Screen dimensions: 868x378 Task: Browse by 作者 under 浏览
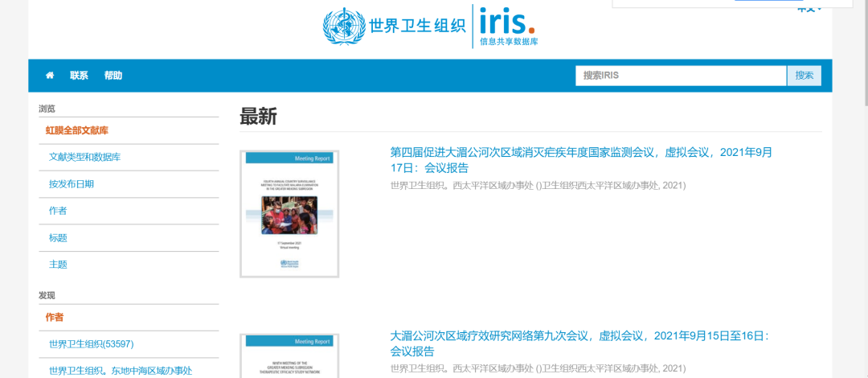click(58, 211)
